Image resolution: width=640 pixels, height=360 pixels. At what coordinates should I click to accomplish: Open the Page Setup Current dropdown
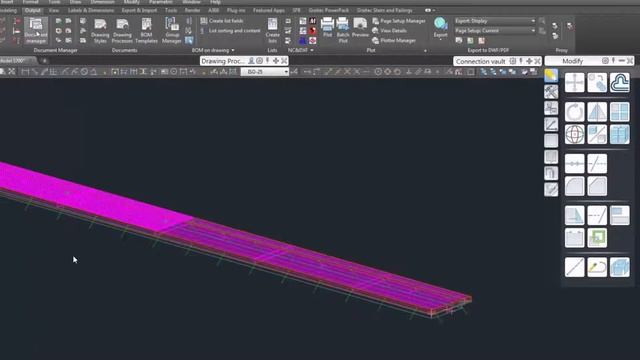click(x=495, y=31)
